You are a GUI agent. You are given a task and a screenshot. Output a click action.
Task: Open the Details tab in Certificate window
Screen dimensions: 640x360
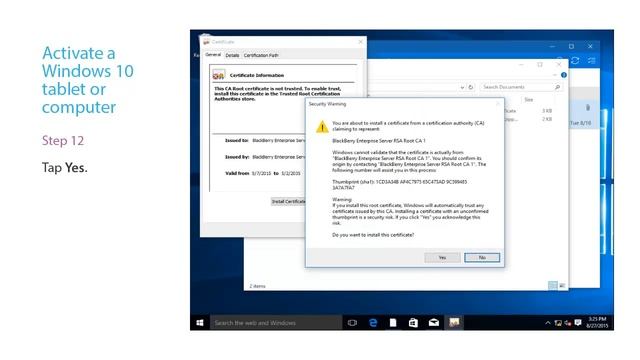tap(232, 55)
